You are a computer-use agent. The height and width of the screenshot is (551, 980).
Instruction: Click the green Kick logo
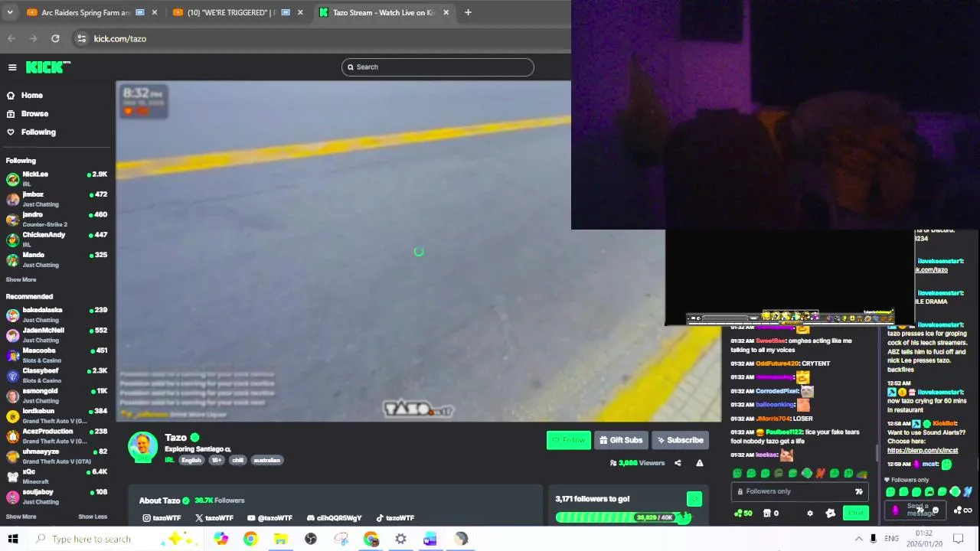point(48,67)
